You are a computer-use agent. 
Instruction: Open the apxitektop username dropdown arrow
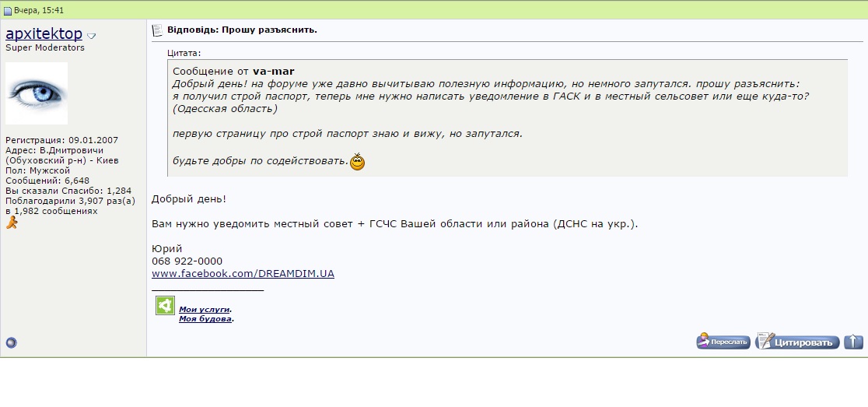click(x=91, y=36)
